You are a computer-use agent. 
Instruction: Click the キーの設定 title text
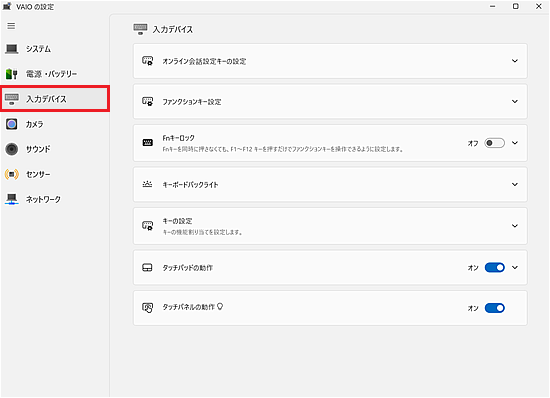177,221
